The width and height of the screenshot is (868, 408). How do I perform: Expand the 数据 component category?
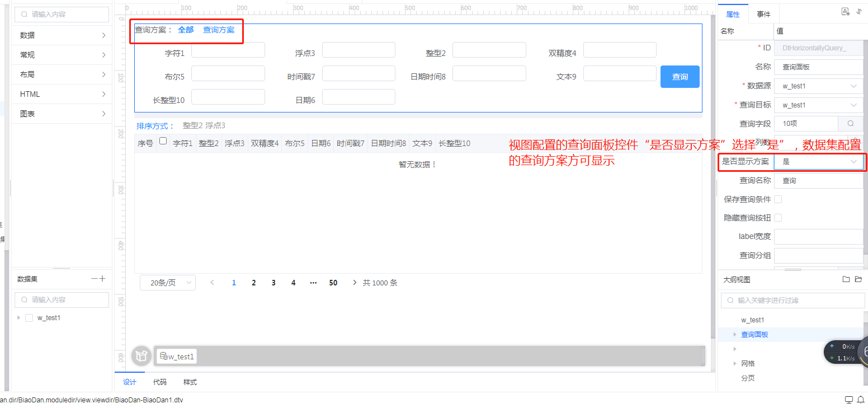point(62,35)
